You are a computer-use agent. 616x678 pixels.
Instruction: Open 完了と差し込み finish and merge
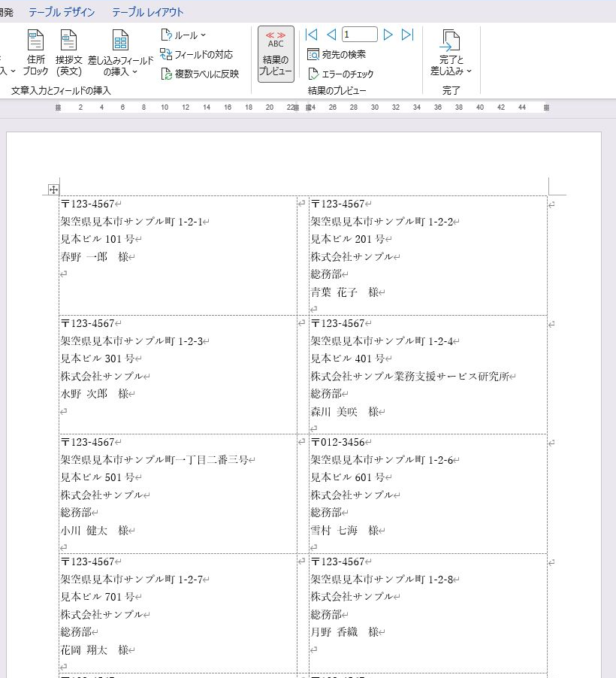click(451, 53)
